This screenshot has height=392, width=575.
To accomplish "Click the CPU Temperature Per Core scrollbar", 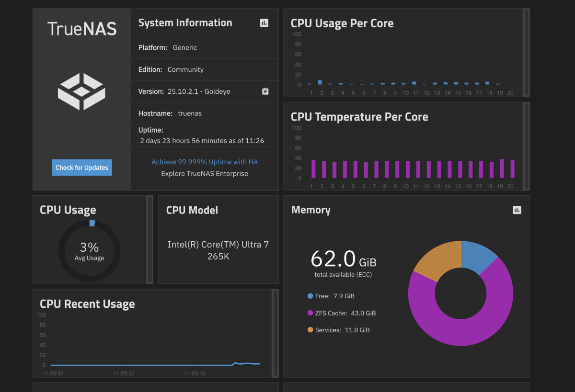I will [x=526, y=146].
